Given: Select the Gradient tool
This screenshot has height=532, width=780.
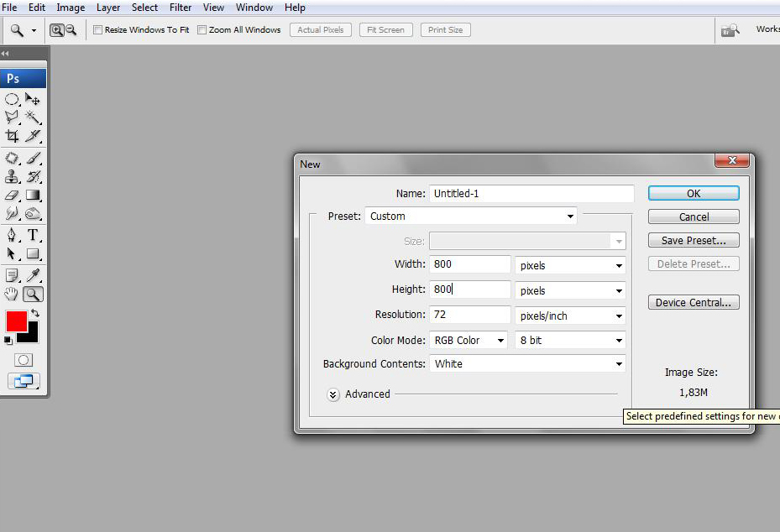Looking at the screenshot, I should 33,195.
